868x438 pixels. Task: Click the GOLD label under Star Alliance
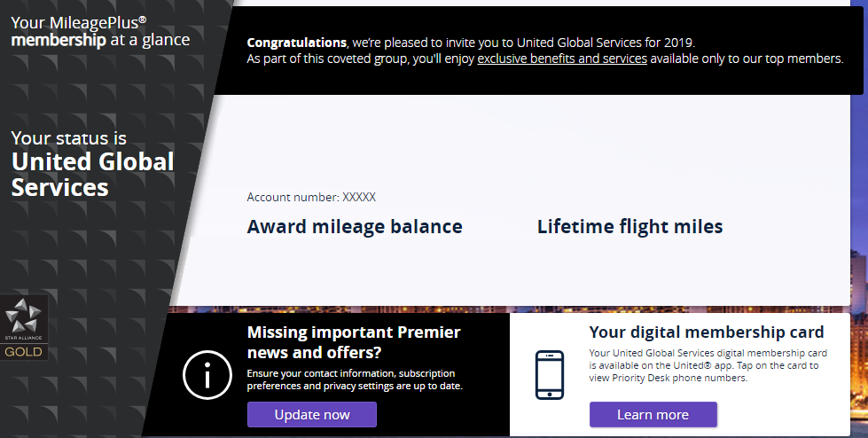coord(24,352)
